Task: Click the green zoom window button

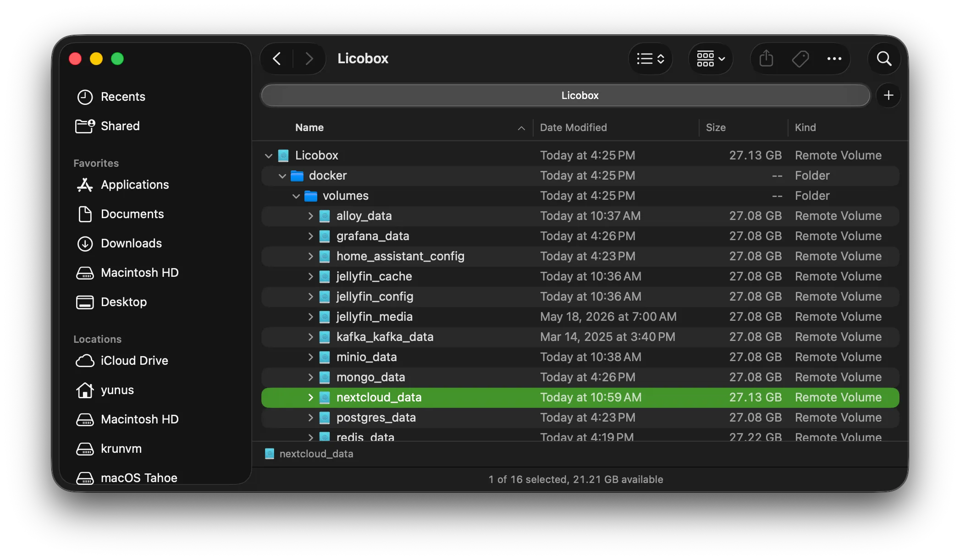Action: 117,59
